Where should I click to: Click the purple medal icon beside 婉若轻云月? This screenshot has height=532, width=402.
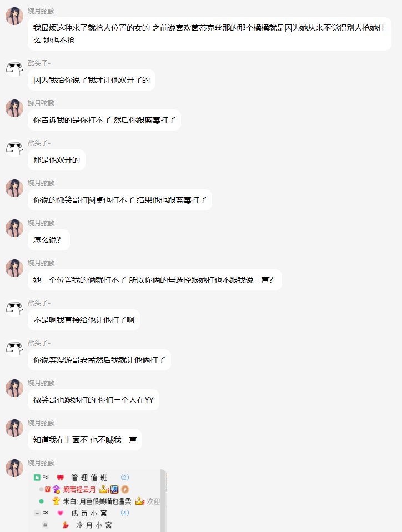[56, 489]
